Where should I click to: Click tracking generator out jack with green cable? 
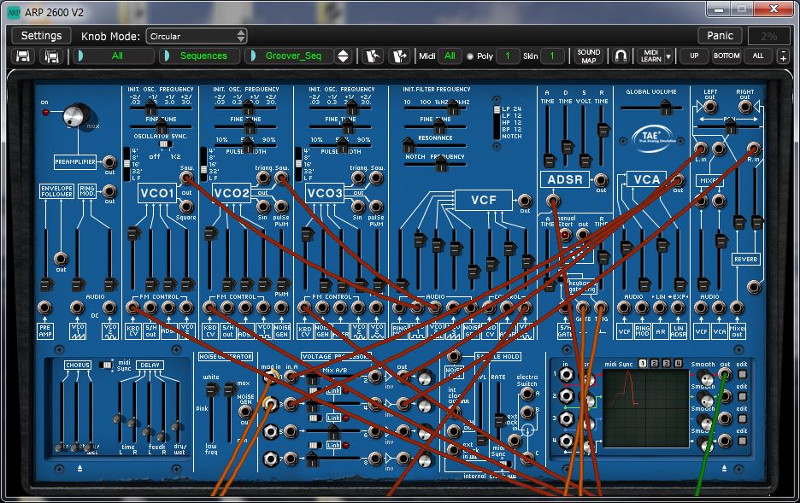tap(724, 375)
